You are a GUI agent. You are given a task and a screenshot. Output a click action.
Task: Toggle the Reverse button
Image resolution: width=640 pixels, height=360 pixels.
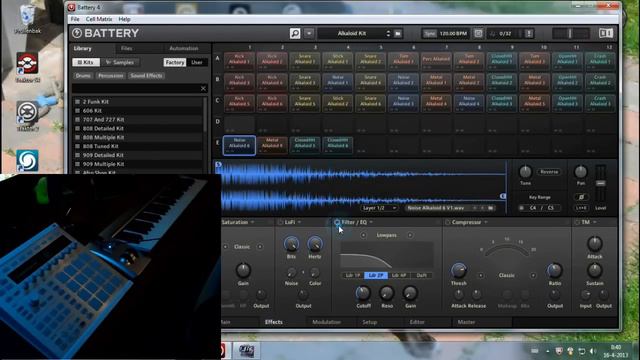(549, 172)
